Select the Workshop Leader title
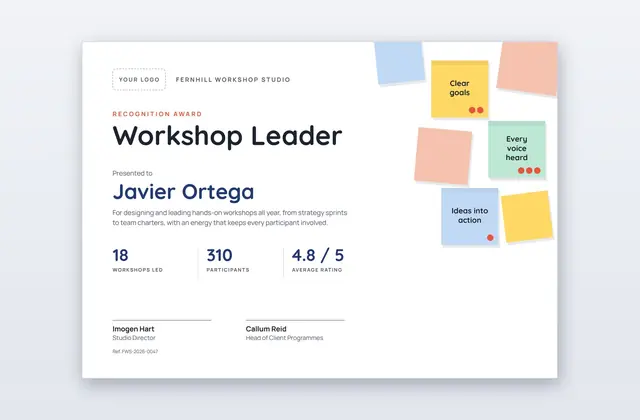This screenshot has height=420, width=640. [x=227, y=136]
